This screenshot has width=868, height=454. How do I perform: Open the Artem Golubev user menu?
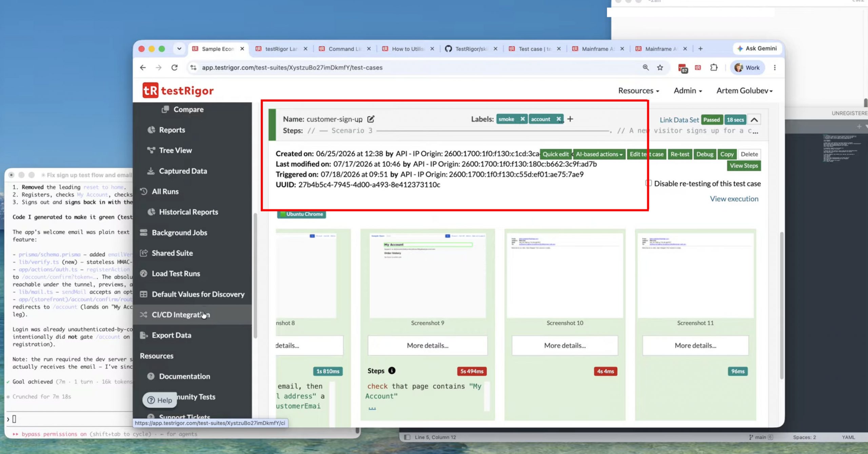(x=744, y=91)
